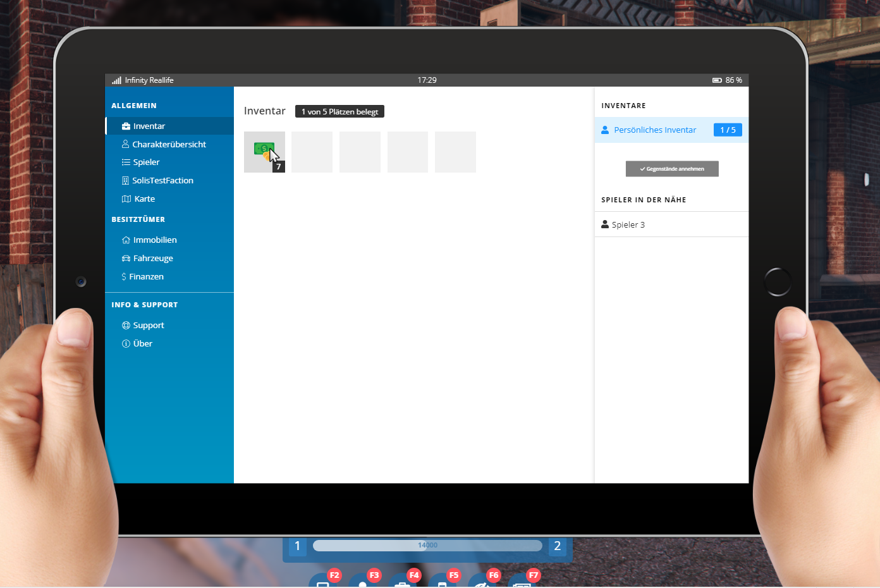
Task: Click the second empty inventory slot
Action: pos(360,152)
